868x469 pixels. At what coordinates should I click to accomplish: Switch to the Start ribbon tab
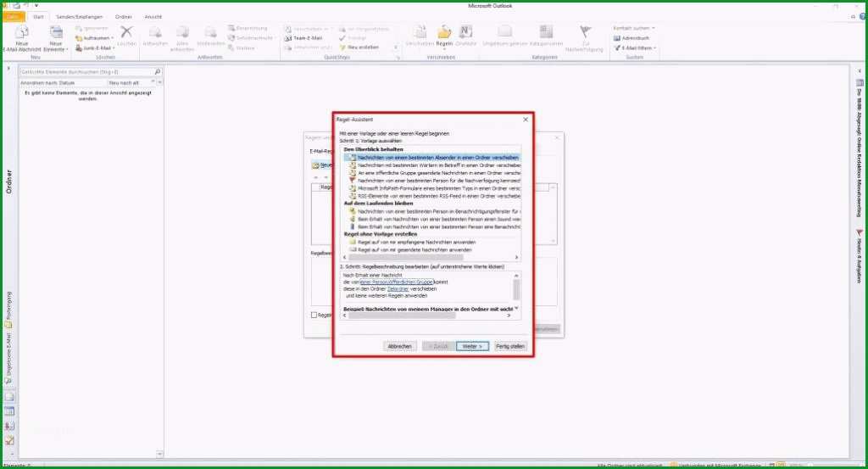[38, 17]
